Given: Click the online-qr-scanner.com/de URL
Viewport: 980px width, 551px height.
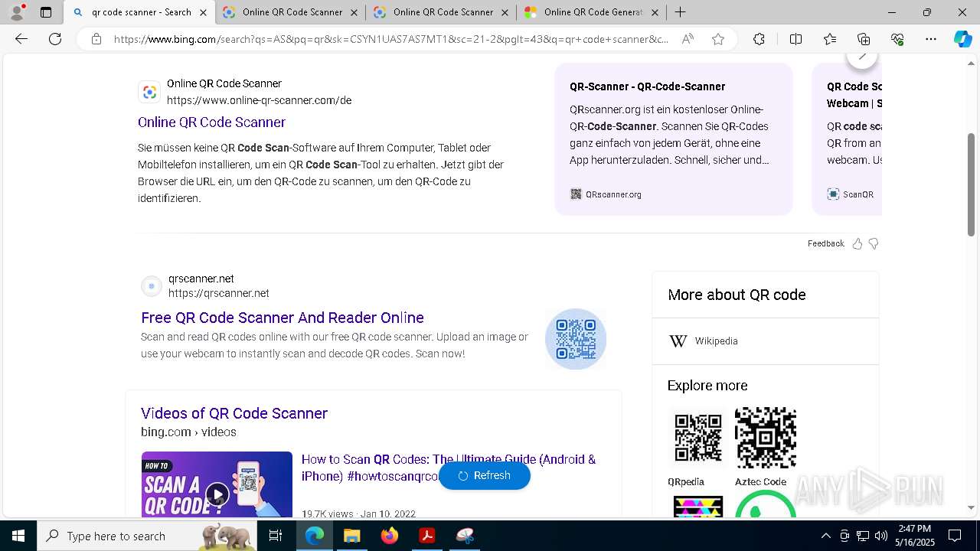Looking at the screenshot, I should pos(259,100).
